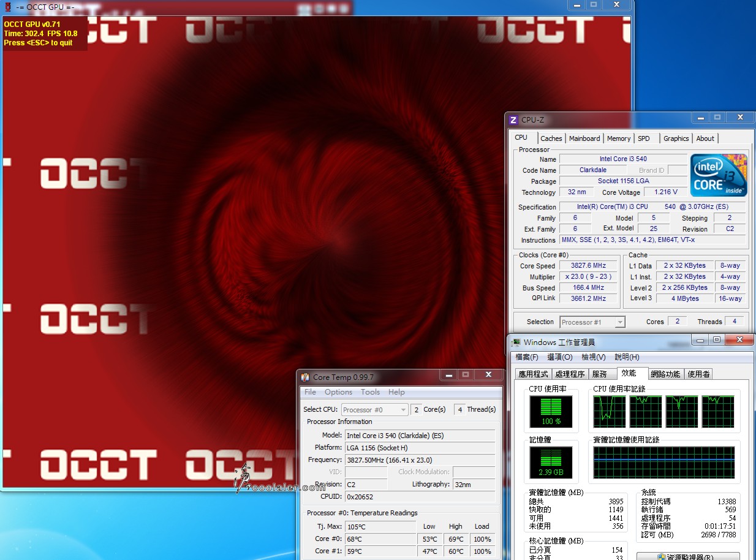
Task: Open the 說明(H) menu in Task Manager
Action: point(627,357)
